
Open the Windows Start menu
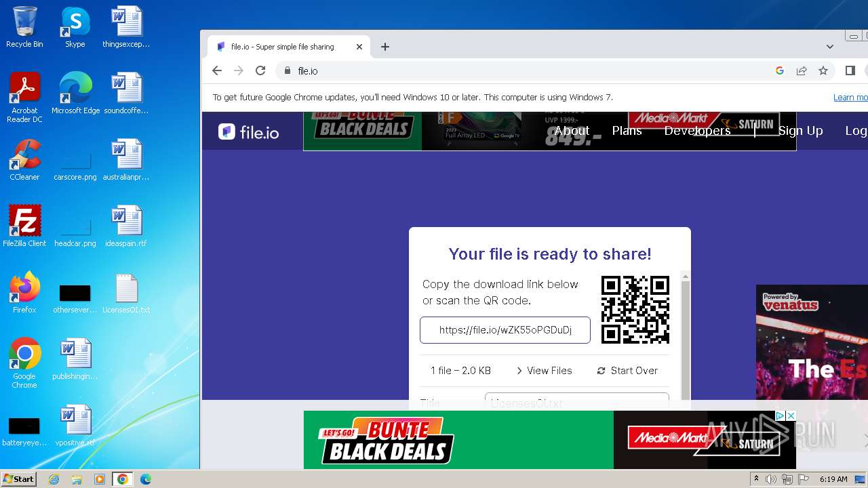19,479
